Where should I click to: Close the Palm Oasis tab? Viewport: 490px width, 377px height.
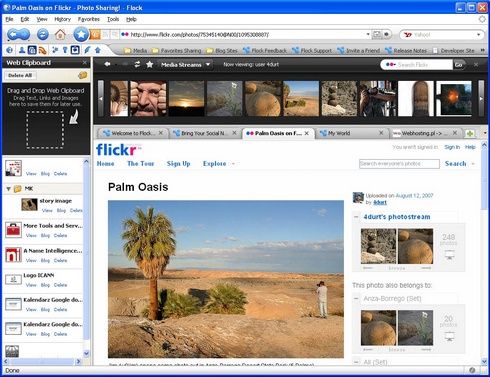(x=307, y=133)
